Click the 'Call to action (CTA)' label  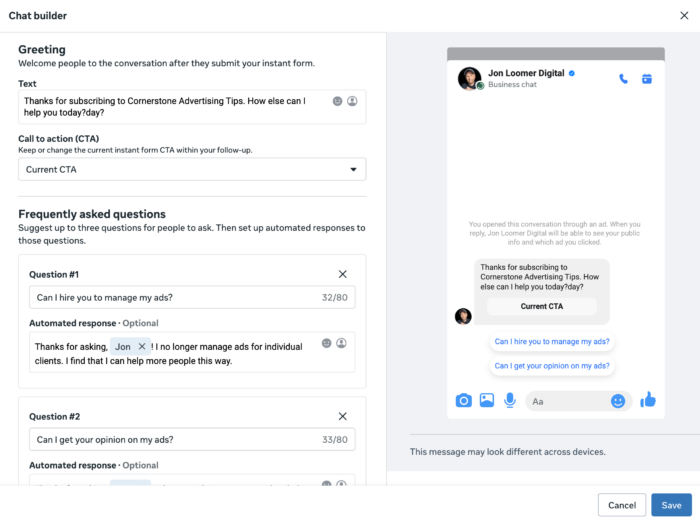tap(58, 139)
